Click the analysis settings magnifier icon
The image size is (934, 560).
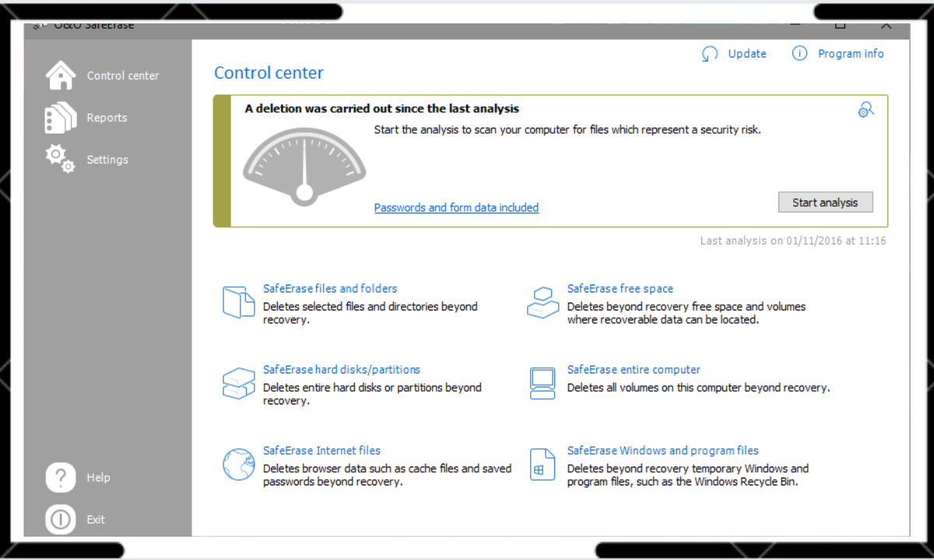(866, 110)
